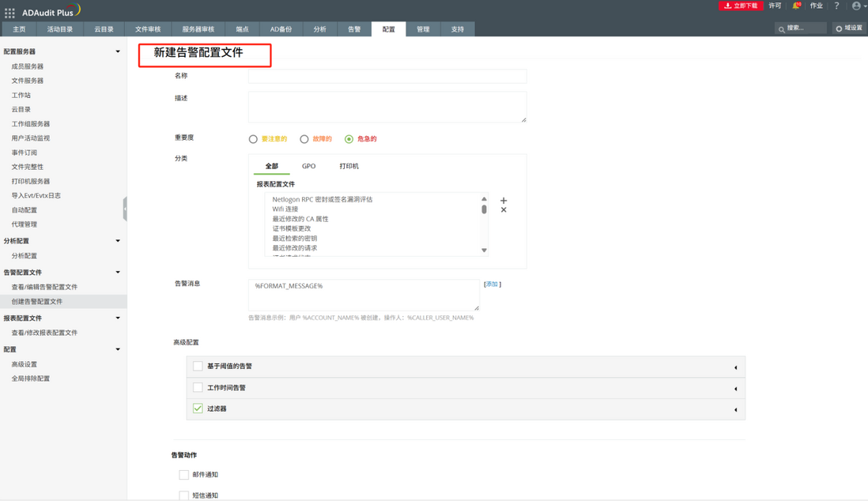
Task: Collapse the 分析配置 sidebar group
Action: tap(117, 241)
